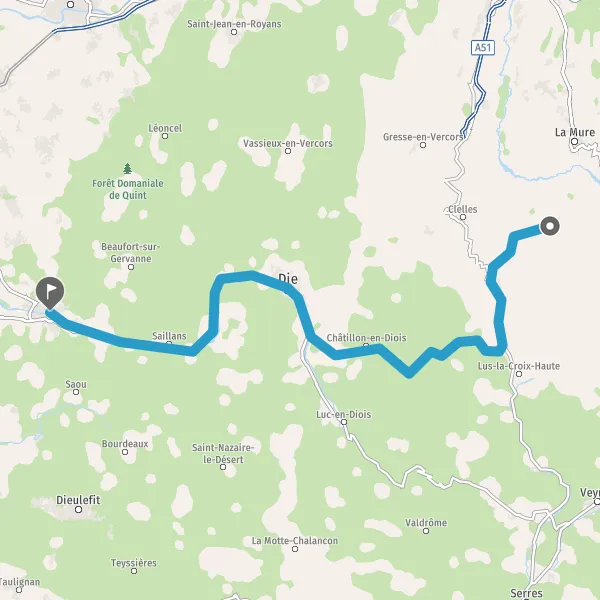Click the Saint-Nazaire-le-Désert label
The height and width of the screenshot is (600, 600).
[x=223, y=453]
